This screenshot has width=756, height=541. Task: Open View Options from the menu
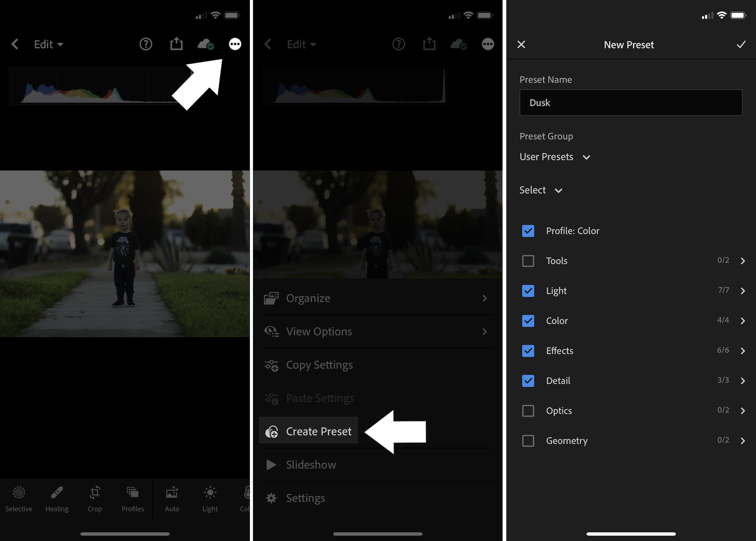click(x=319, y=332)
